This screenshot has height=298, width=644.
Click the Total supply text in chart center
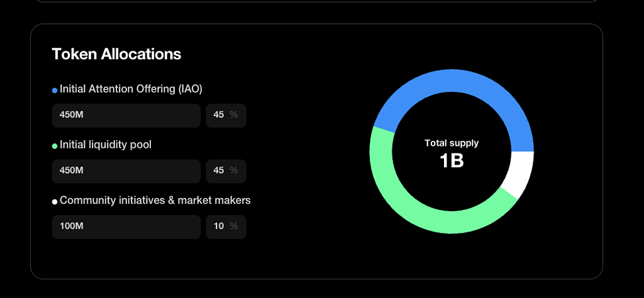pyautogui.click(x=452, y=143)
